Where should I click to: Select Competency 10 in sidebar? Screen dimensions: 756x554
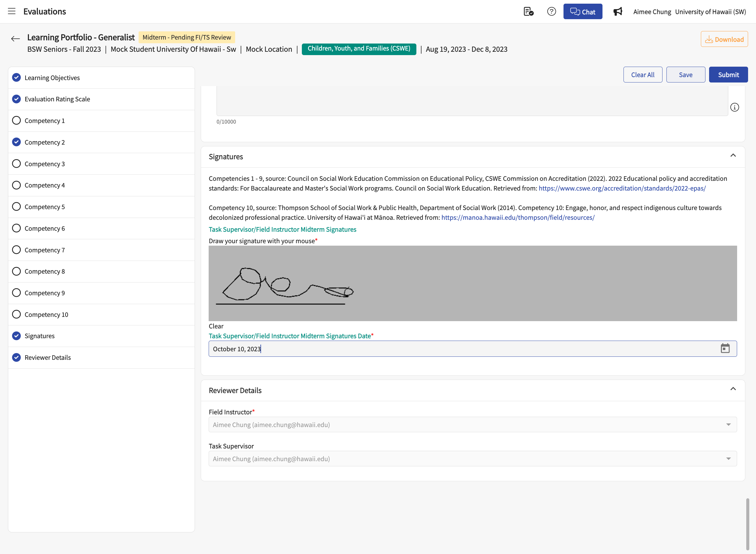(x=101, y=314)
